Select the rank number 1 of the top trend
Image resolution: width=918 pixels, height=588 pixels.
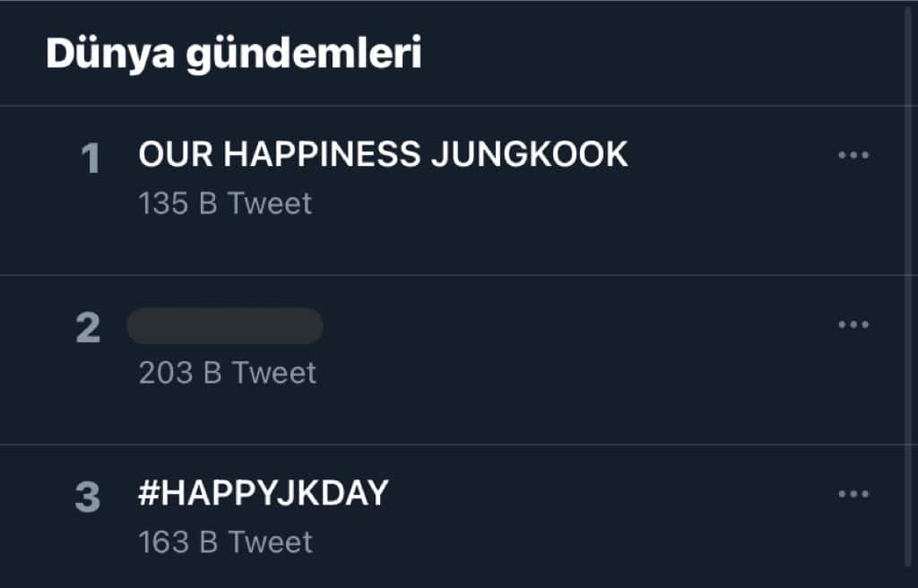pyautogui.click(x=90, y=160)
